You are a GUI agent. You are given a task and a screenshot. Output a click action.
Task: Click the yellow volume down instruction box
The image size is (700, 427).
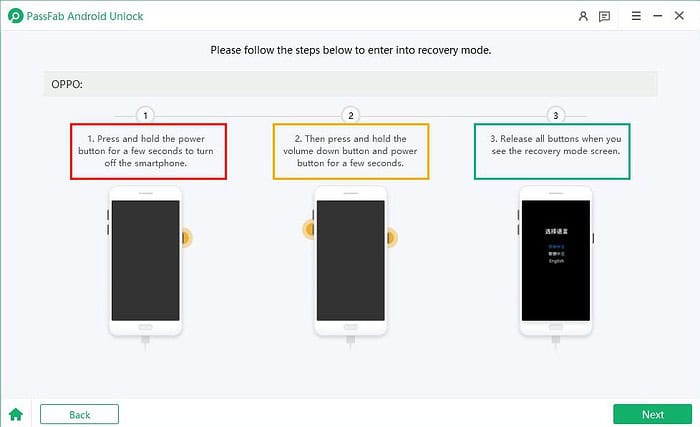pyautogui.click(x=351, y=151)
